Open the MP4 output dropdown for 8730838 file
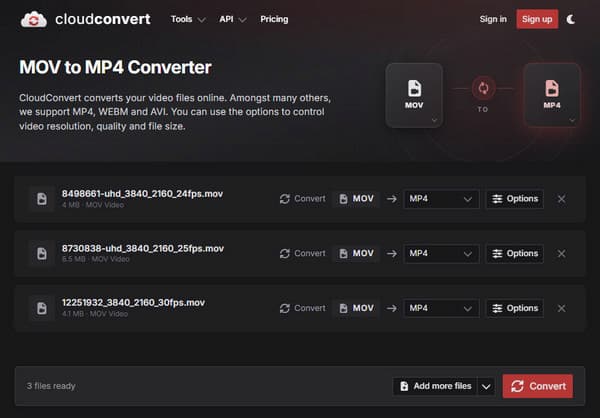600x418 pixels. click(x=441, y=253)
